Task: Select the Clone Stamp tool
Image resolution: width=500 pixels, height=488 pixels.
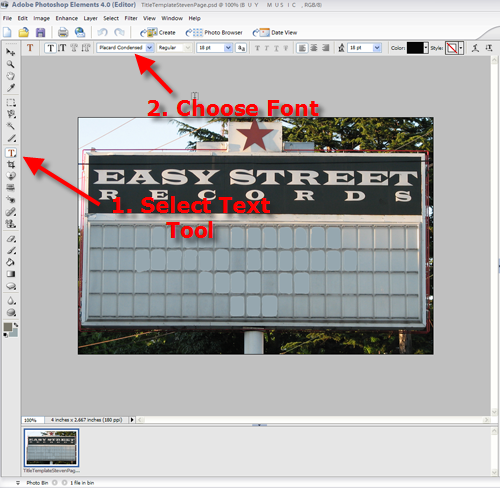Action: pyautogui.click(x=11, y=224)
